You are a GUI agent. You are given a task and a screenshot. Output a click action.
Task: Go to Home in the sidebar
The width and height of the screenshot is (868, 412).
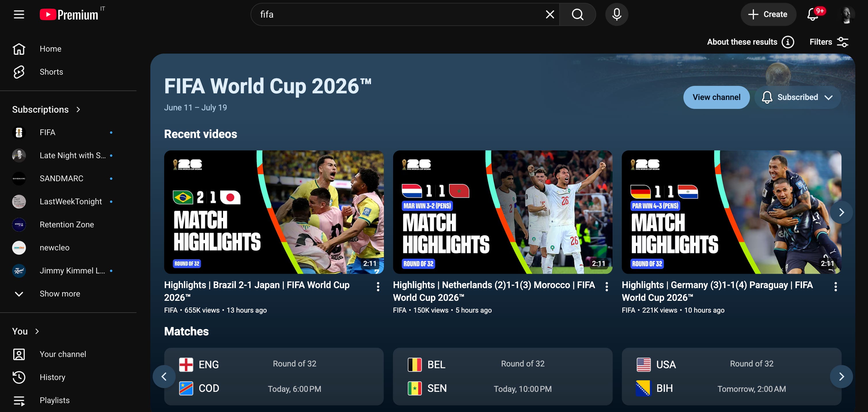[x=68, y=49]
